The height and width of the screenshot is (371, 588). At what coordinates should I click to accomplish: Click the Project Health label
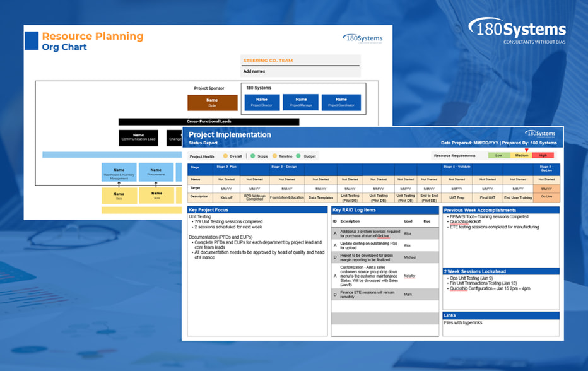coord(202,156)
